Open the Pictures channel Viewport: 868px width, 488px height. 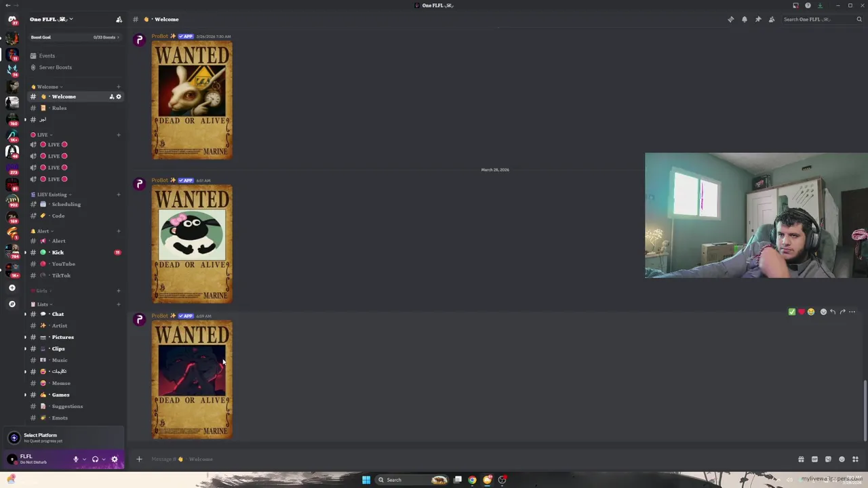coord(75,337)
